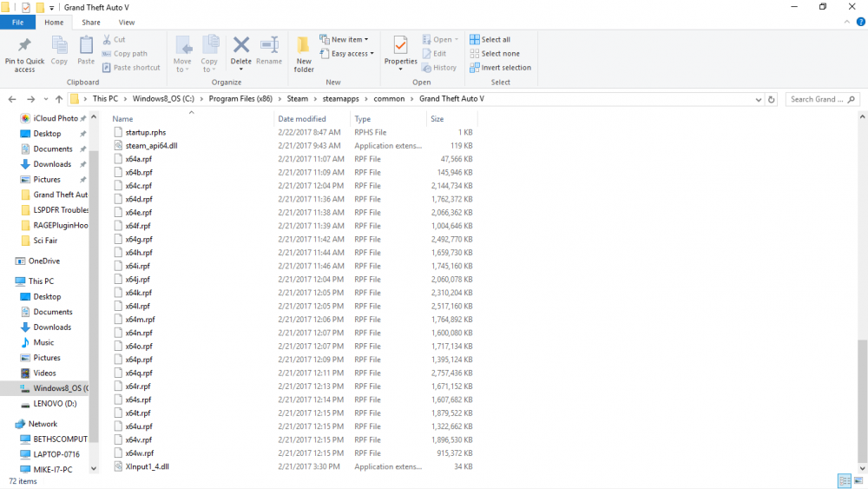
Task: Click navigation pane scroll down arrow
Action: coord(94,468)
